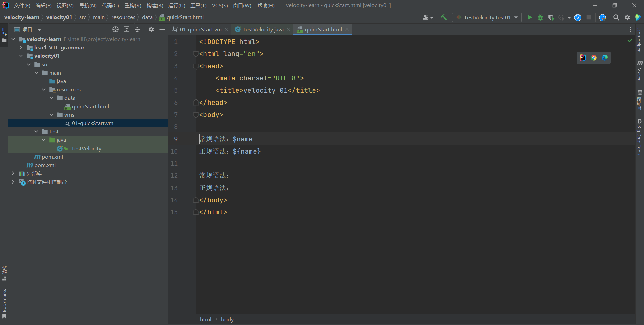The height and width of the screenshot is (325, 644).
Task: Click Select Opened File target icon
Action: click(x=116, y=29)
